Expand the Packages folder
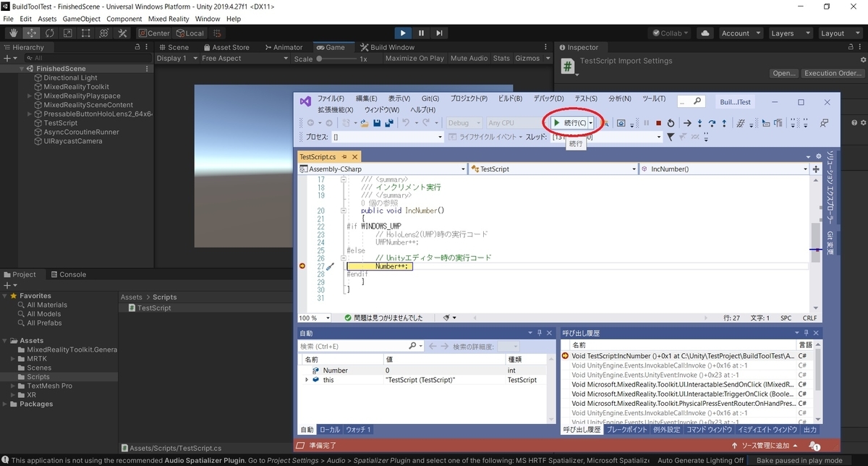Viewport: 868px width, 466px height. [x=5, y=404]
